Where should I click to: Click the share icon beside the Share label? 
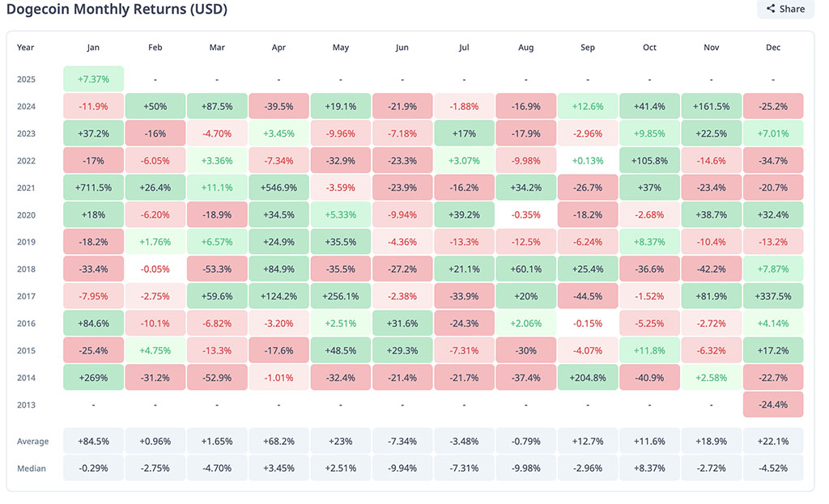[x=771, y=9]
